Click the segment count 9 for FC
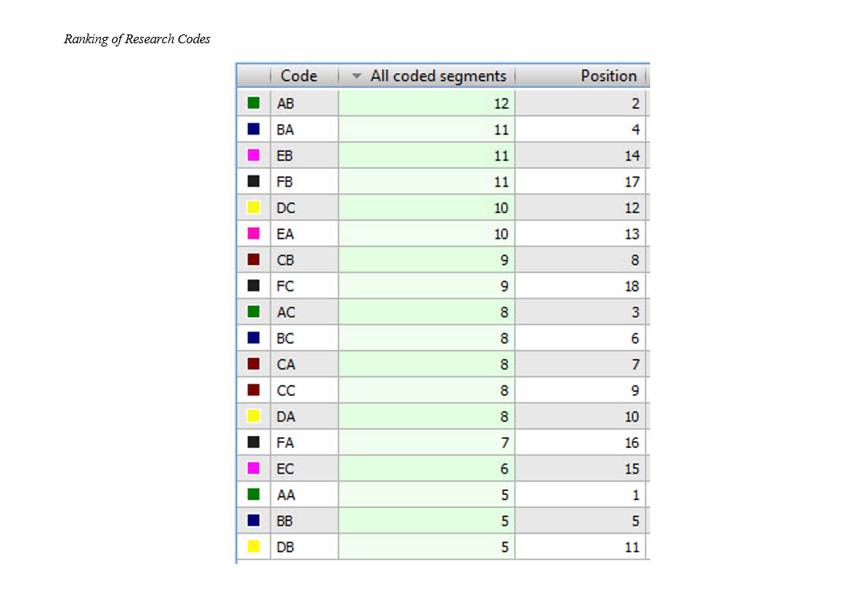The height and width of the screenshot is (604, 868). pos(504,286)
